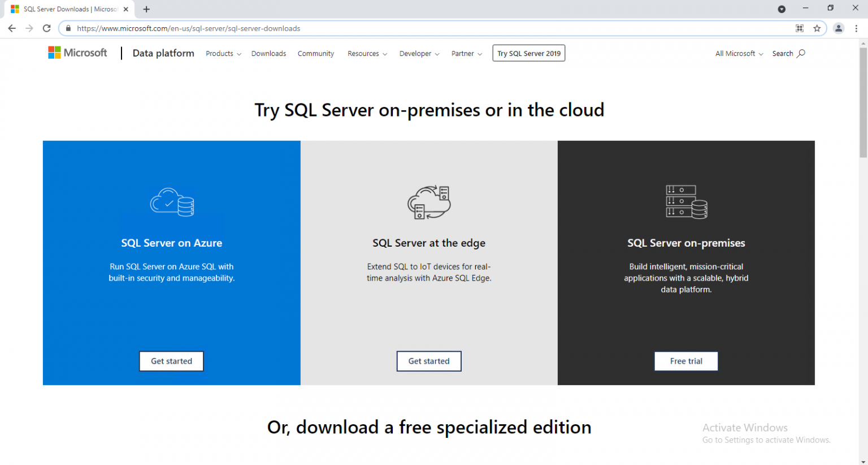Bookmark this page with the star icon

pos(817,28)
